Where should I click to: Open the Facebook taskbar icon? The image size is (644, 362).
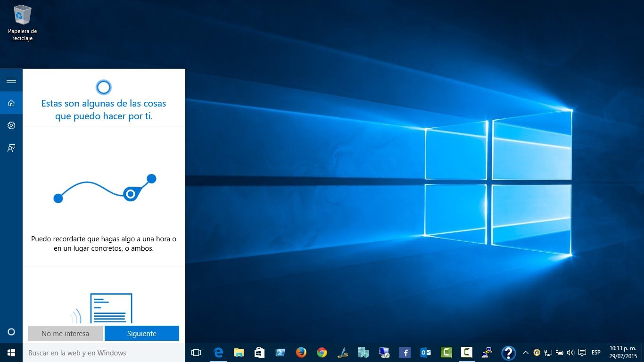pyautogui.click(x=405, y=353)
